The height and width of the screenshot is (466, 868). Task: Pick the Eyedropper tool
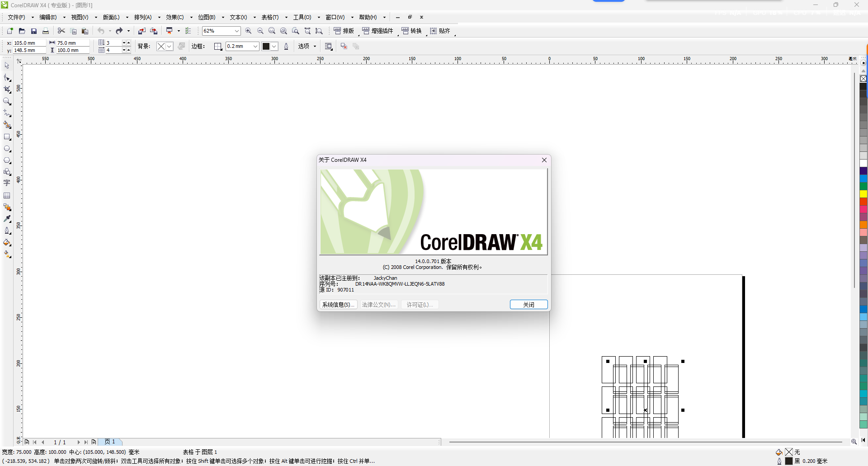click(x=7, y=219)
